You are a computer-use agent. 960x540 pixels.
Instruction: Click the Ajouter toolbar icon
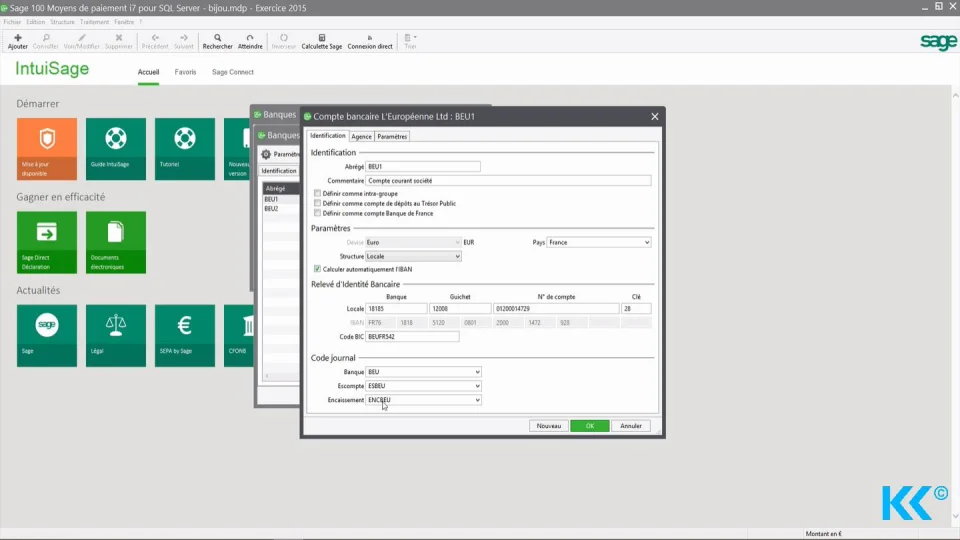[x=18, y=41]
